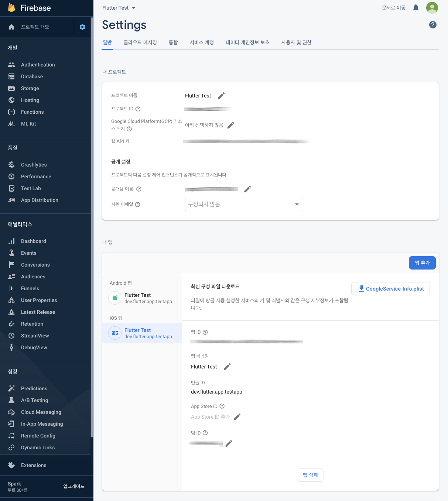This screenshot has width=448, height=501.
Task: Open the support email dropdown
Action: click(244, 205)
